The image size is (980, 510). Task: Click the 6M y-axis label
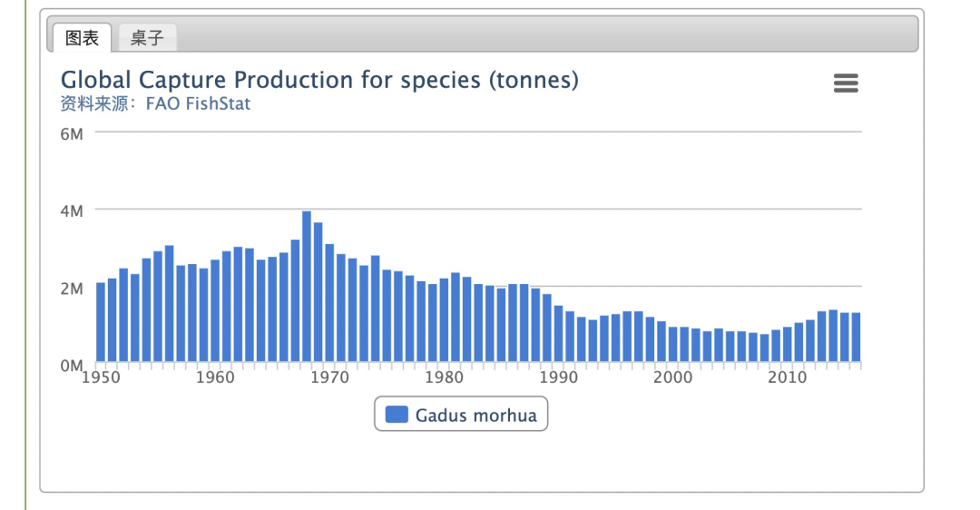point(72,134)
